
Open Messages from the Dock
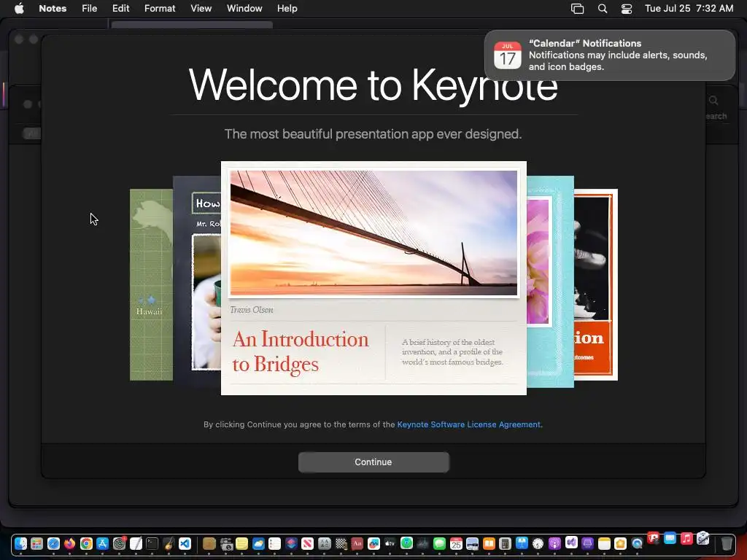tap(439, 543)
